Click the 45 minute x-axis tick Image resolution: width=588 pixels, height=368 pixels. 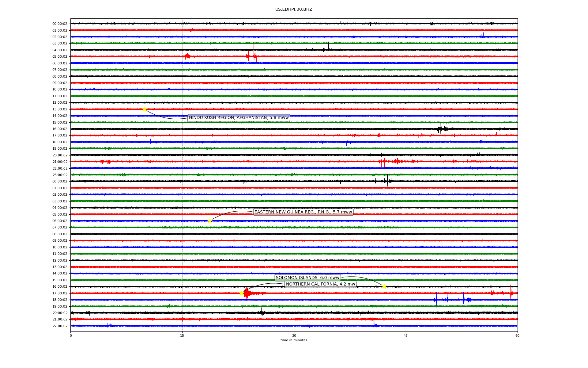406,335
